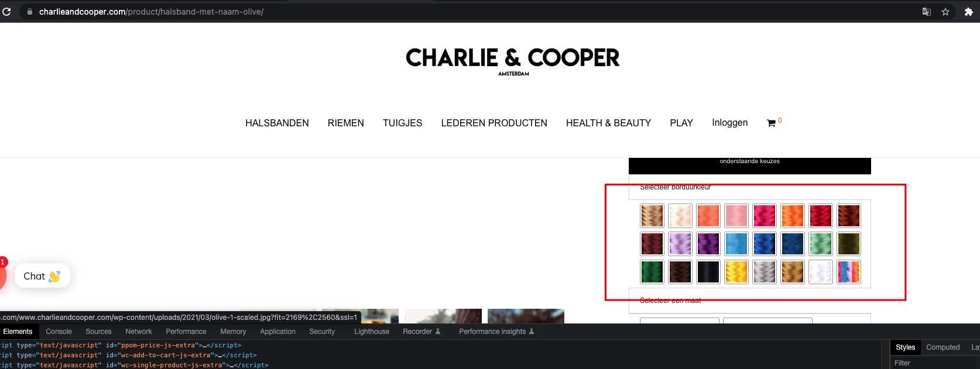This screenshot has width=980, height=369.
Task: Switch to the DevTools Recorder tab
Action: coord(422,332)
